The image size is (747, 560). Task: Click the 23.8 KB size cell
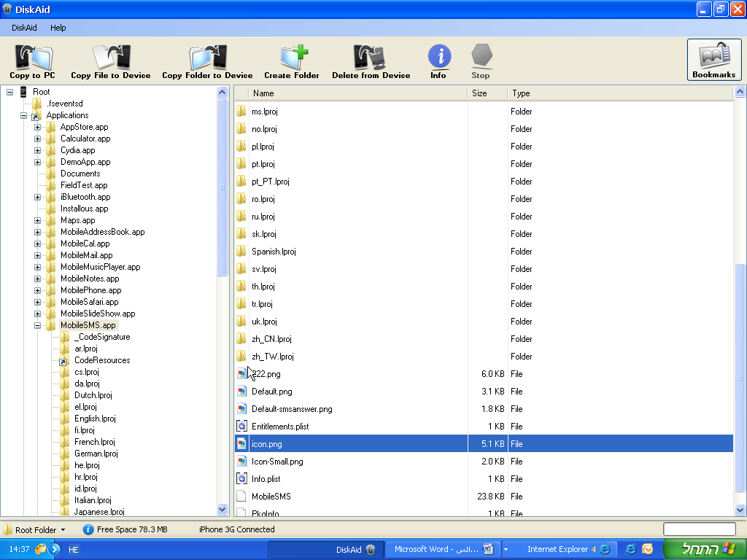[x=490, y=496]
